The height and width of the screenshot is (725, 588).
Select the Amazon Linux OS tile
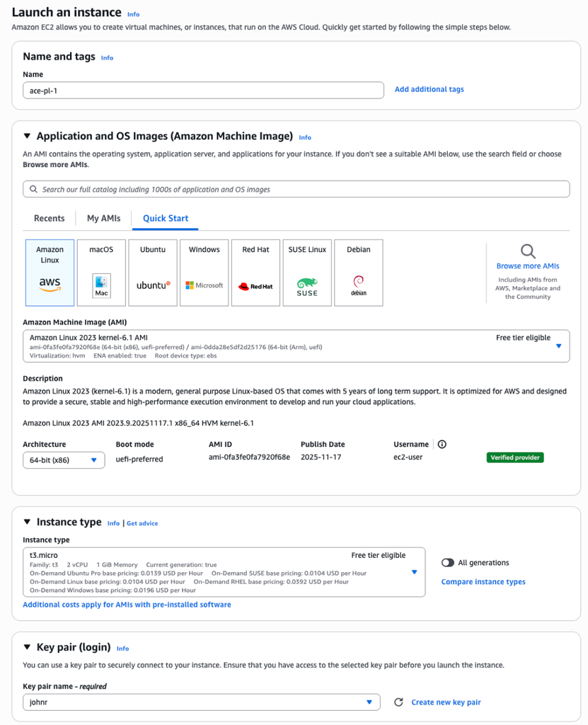pos(49,272)
